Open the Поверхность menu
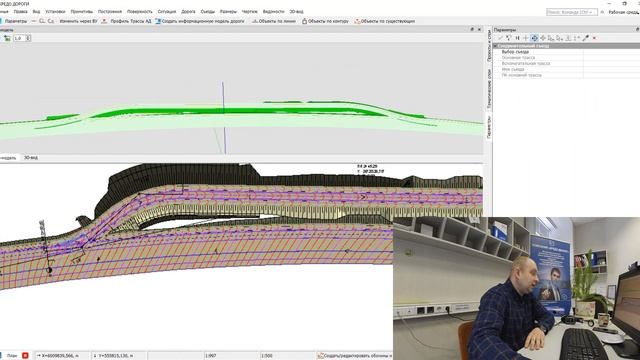This screenshot has width=640, height=360. point(140,12)
